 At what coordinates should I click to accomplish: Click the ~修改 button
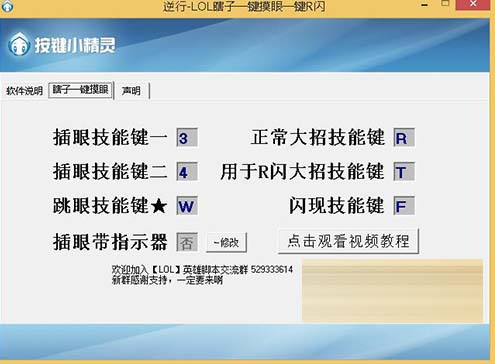226,242
